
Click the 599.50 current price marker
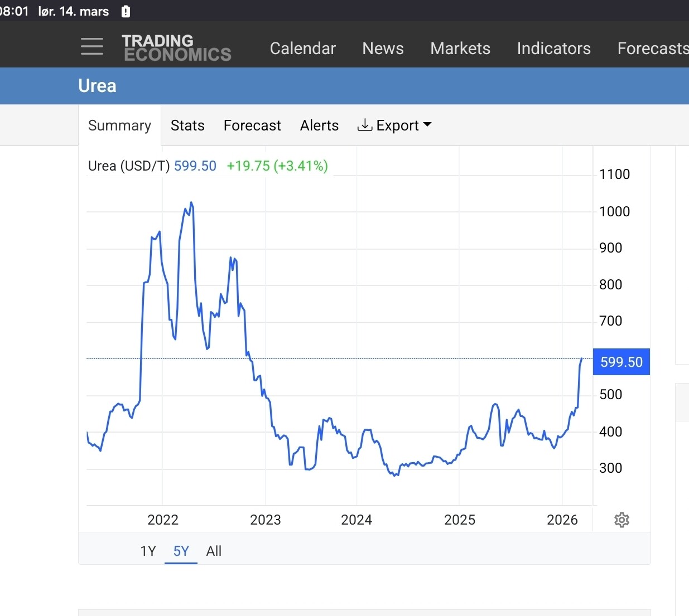pyautogui.click(x=621, y=362)
